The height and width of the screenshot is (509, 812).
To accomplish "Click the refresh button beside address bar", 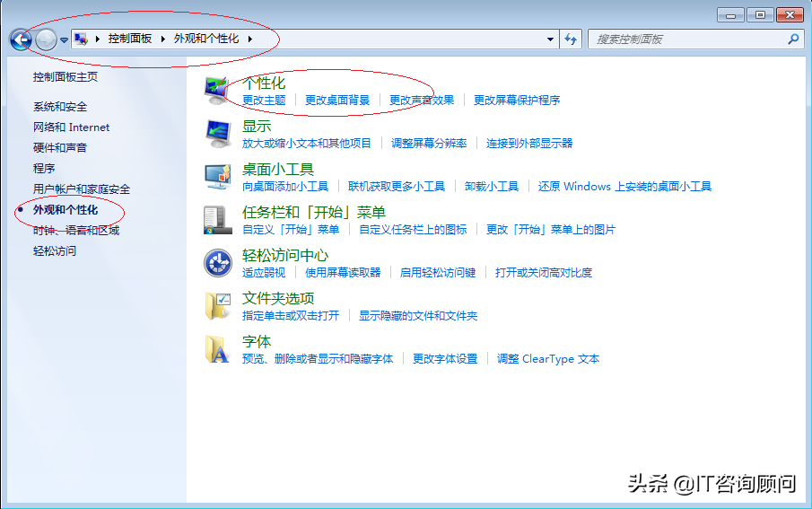I will pyautogui.click(x=571, y=39).
